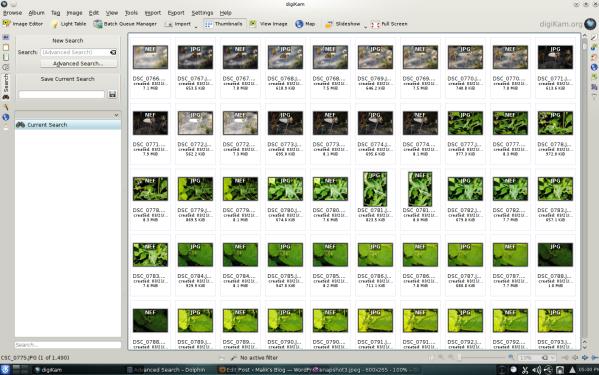This screenshot has width=599, height=375.
Task: Open the Tools menu
Action: [131, 13]
